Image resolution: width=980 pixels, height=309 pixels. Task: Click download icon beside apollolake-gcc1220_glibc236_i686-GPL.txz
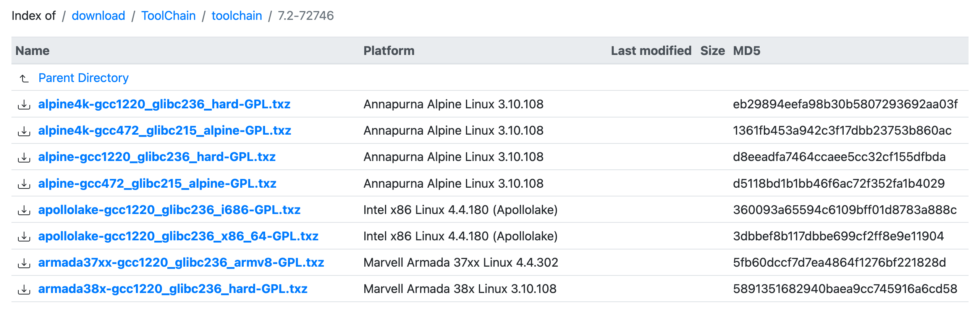tap(24, 210)
